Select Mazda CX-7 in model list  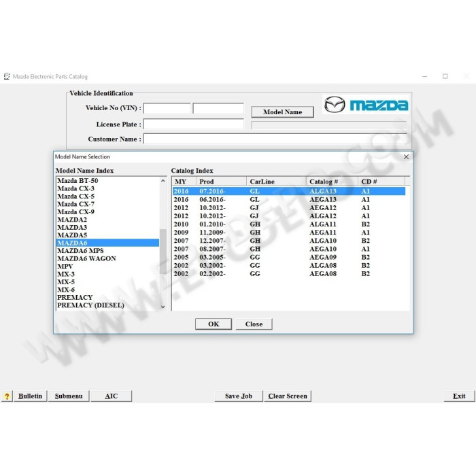click(x=107, y=204)
